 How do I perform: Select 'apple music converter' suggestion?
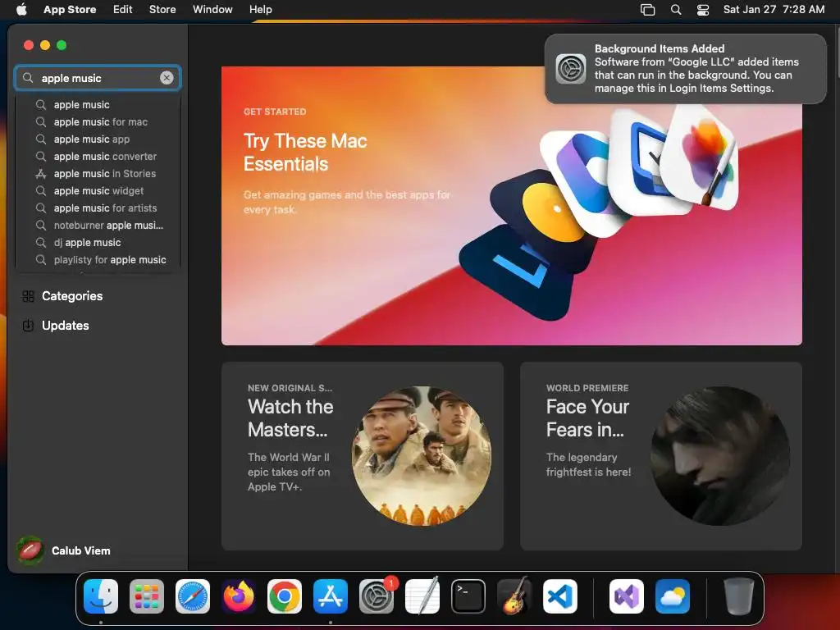98,156
